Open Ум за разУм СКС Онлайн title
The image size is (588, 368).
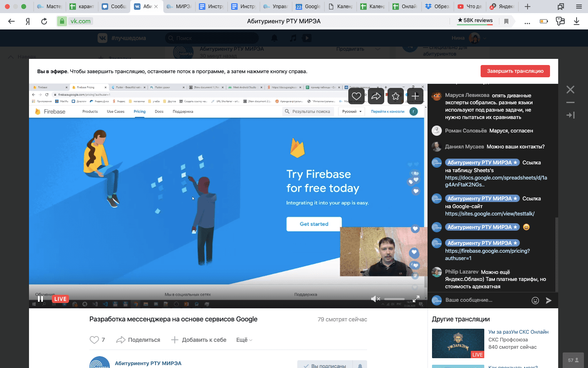[519, 332]
